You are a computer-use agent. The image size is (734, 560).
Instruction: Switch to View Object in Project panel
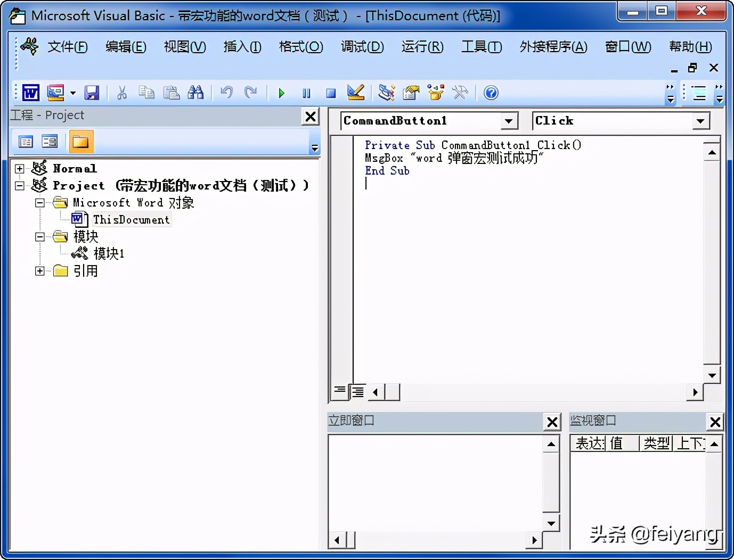point(50,141)
